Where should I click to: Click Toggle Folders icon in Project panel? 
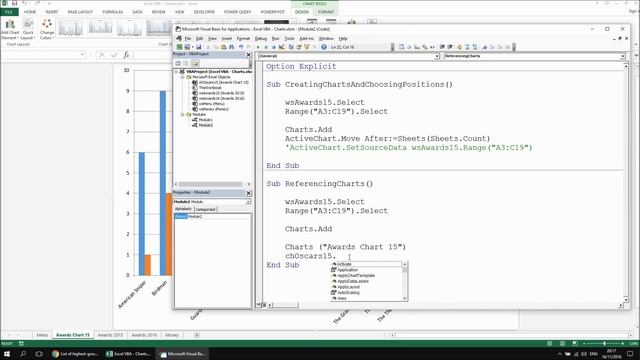click(x=195, y=63)
